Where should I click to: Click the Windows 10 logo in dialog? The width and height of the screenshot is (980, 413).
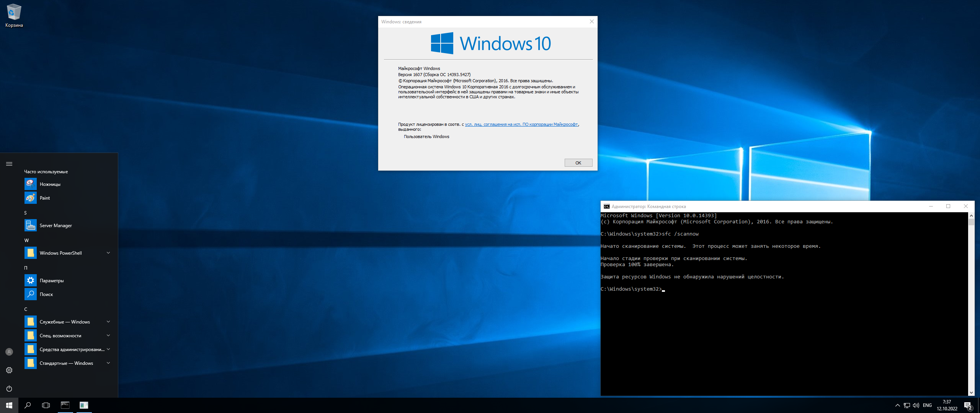(491, 43)
